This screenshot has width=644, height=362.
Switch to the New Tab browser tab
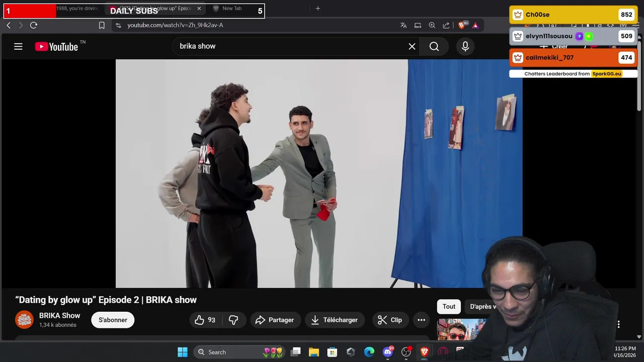tap(231, 9)
